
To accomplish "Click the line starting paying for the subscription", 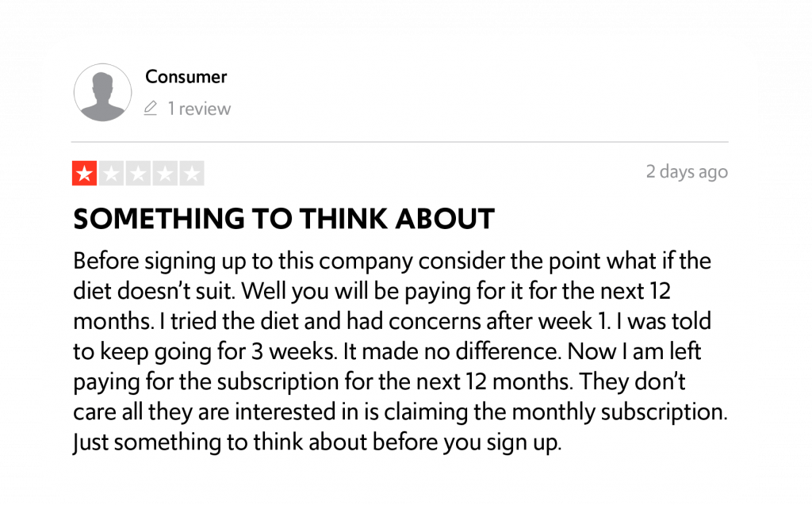I will (379, 382).
